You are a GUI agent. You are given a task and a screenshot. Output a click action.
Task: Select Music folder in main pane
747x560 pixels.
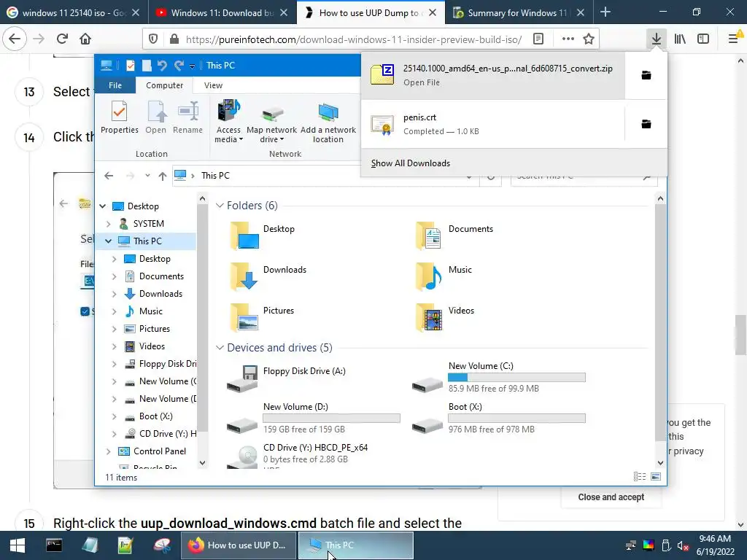coord(444,276)
